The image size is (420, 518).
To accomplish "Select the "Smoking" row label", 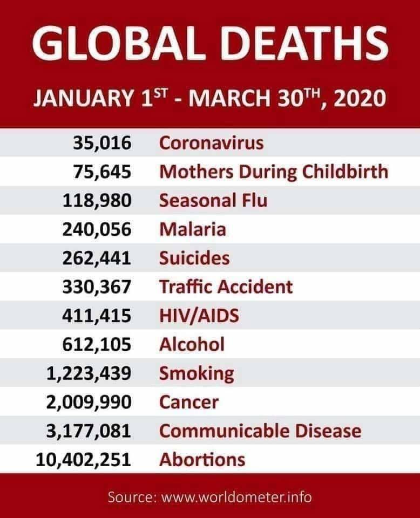I will coord(197,373).
